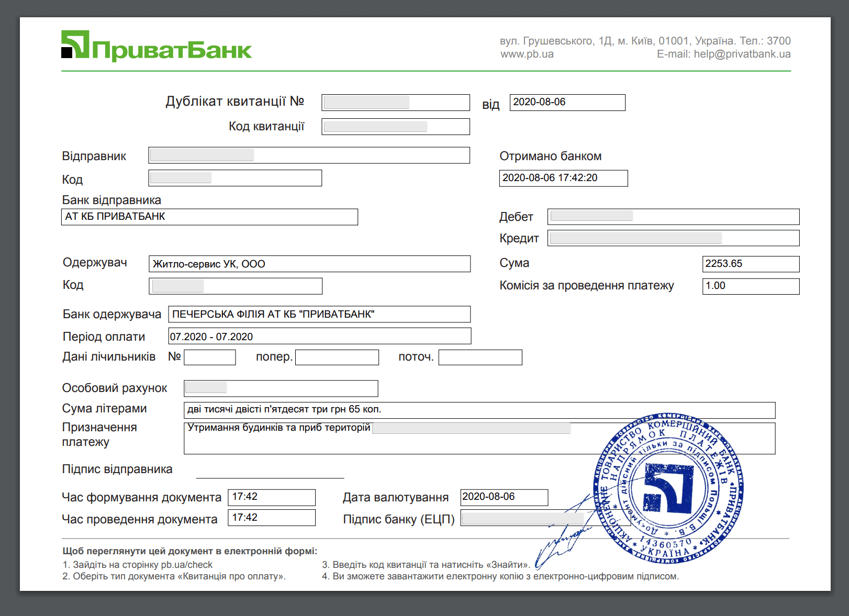Click the Сума field 2253.65
The width and height of the screenshot is (849, 616).
tap(751, 264)
